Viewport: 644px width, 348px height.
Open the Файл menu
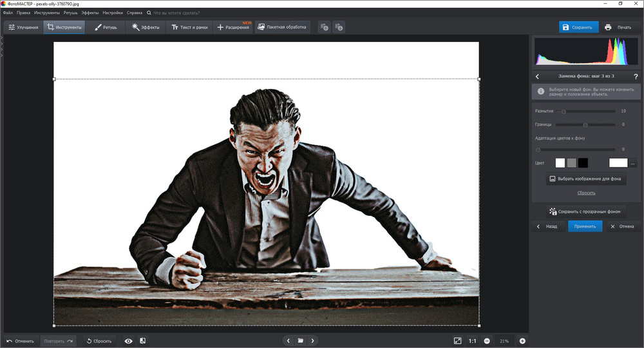8,12
